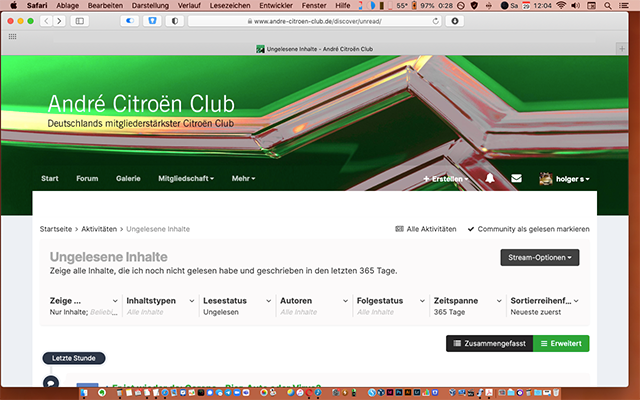Image resolution: width=640 pixels, height=400 pixels.
Task: Open the blue toggle extension in Safari toolbar
Action: (x=130, y=21)
